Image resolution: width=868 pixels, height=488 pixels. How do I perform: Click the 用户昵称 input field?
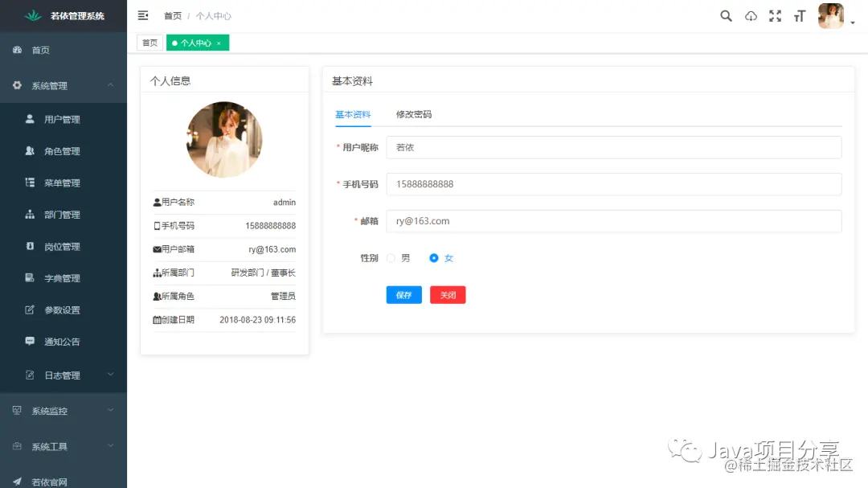(614, 147)
